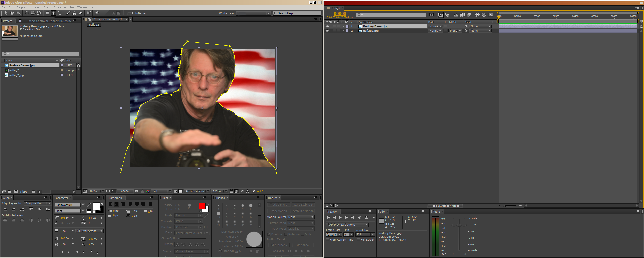The height and width of the screenshot is (258, 644).
Task: Select the Eraser tool
Action: [x=81, y=13]
